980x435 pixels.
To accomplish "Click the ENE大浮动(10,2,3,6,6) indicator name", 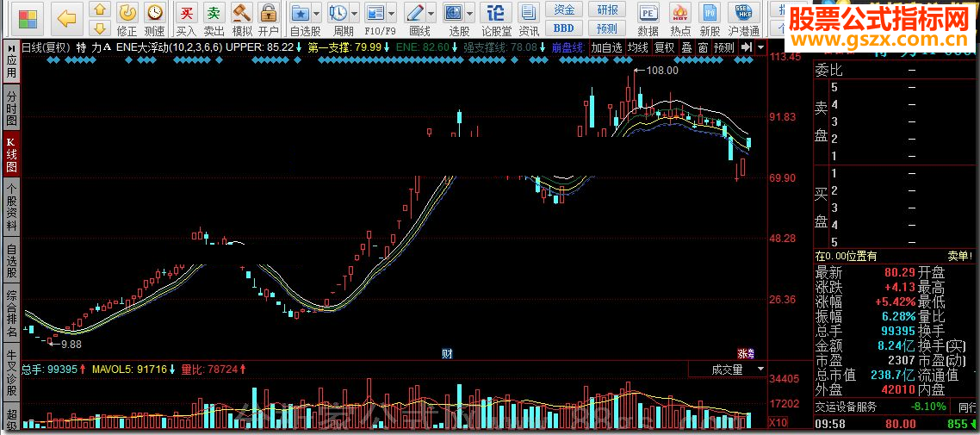I will click(169, 47).
